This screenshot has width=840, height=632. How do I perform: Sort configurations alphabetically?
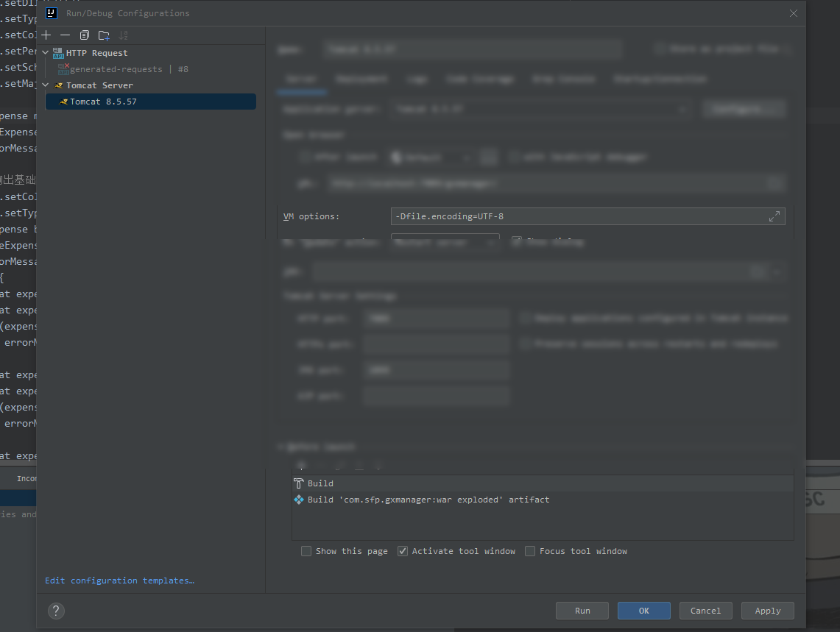coord(123,35)
